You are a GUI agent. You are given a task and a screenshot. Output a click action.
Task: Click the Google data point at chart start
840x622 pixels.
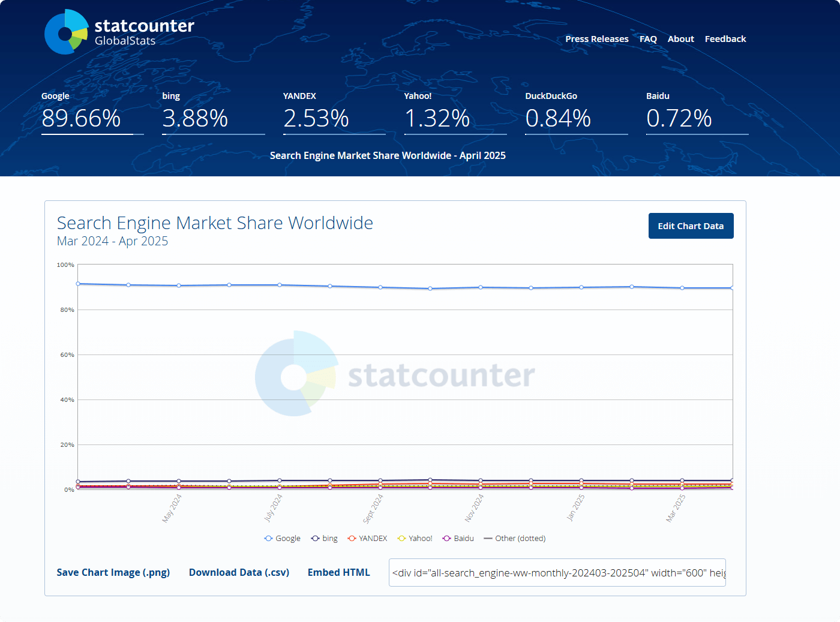[x=78, y=284]
